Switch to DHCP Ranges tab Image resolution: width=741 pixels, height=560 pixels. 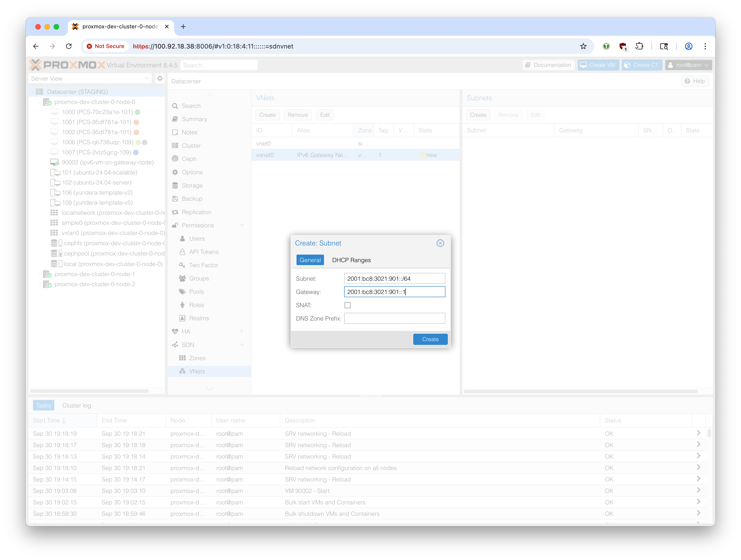[351, 260]
